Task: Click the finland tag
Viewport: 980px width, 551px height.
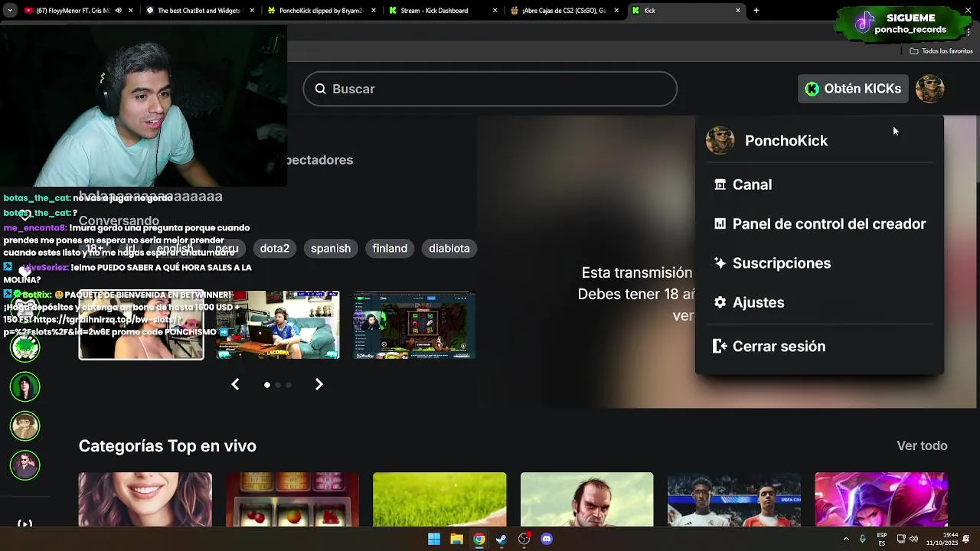Action: tap(390, 249)
